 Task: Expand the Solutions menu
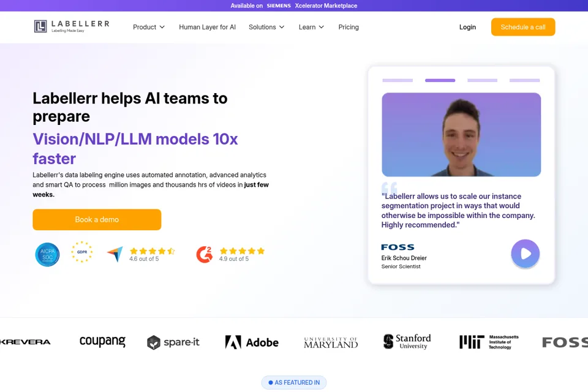click(266, 27)
